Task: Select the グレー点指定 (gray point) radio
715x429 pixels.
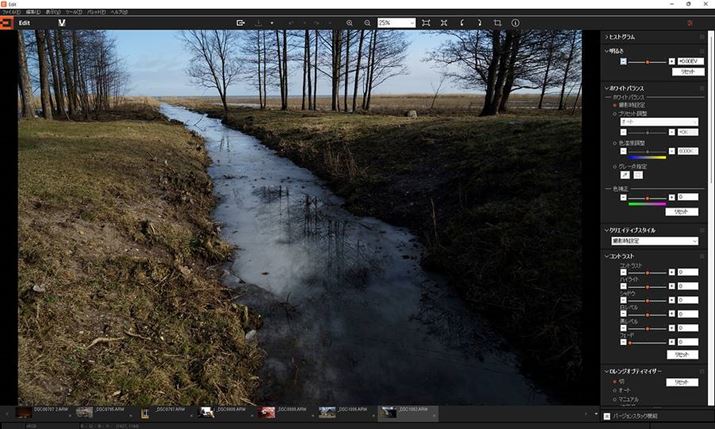Action: (615, 166)
